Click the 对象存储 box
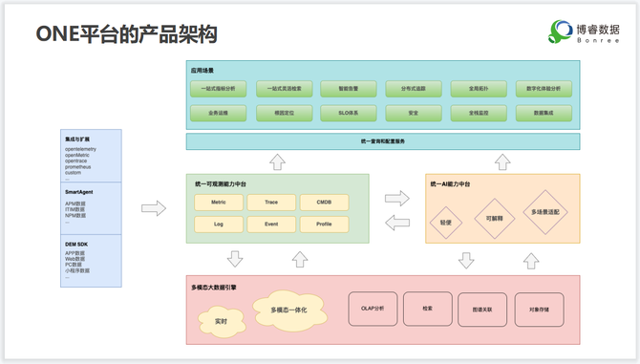The height and width of the screenshot is (364, 640). 539,310
